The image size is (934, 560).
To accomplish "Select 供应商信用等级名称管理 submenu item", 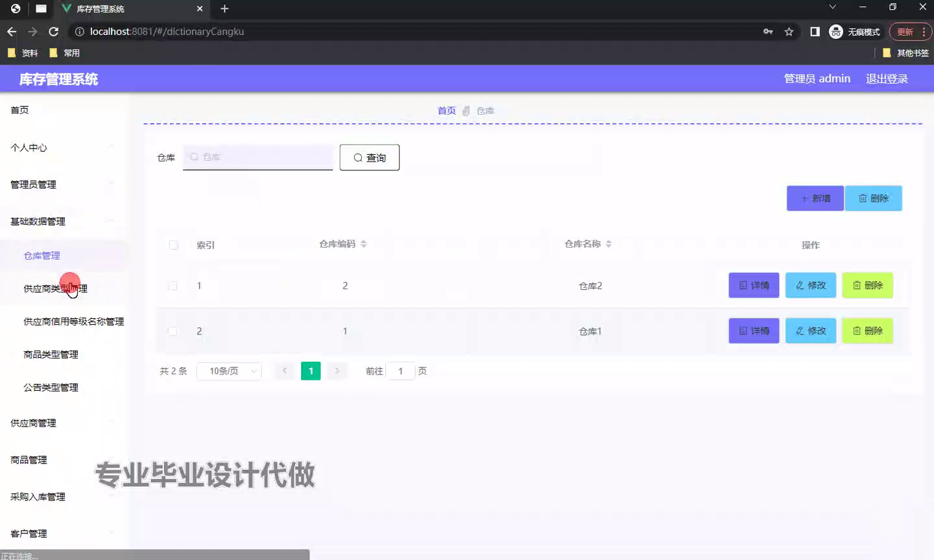I will point(64,321).
